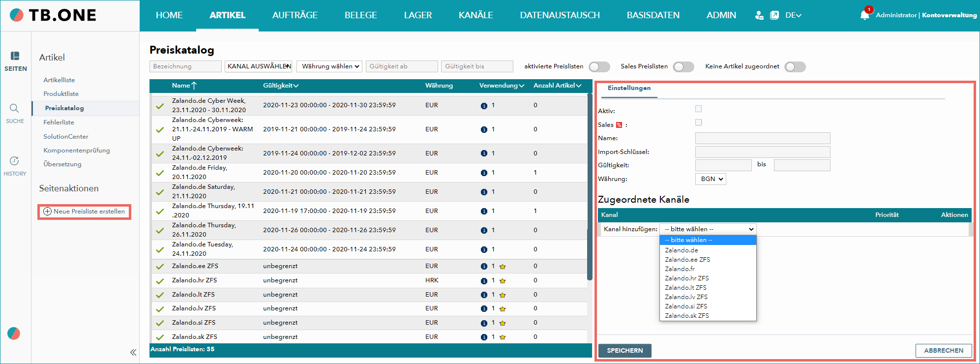
Task: Click the notification bell icon
Action: [865, 15]
